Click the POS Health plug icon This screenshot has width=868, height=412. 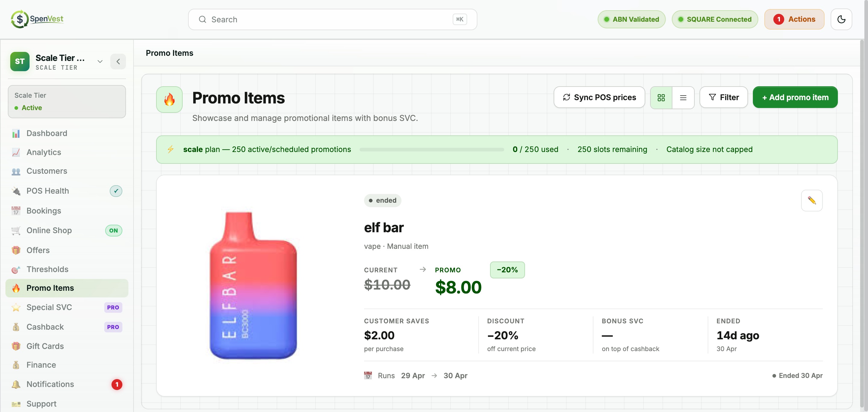click(16, 191)
